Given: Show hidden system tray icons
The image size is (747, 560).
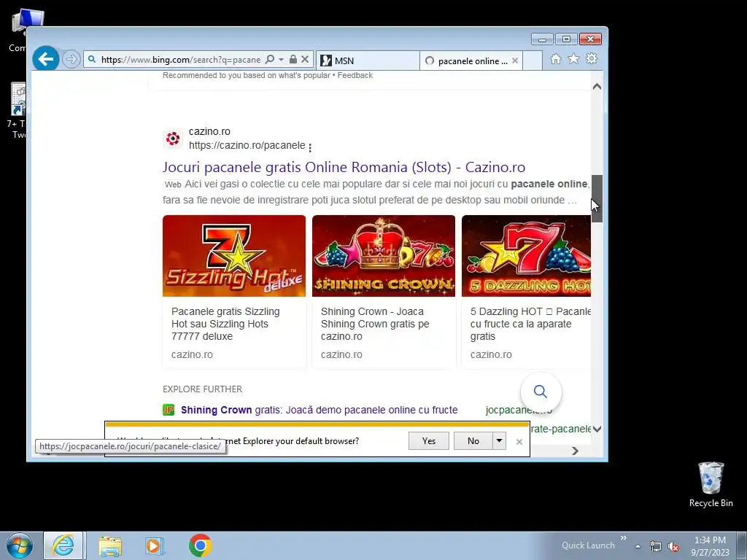Looking at the screenshot, I should (638, 546).
